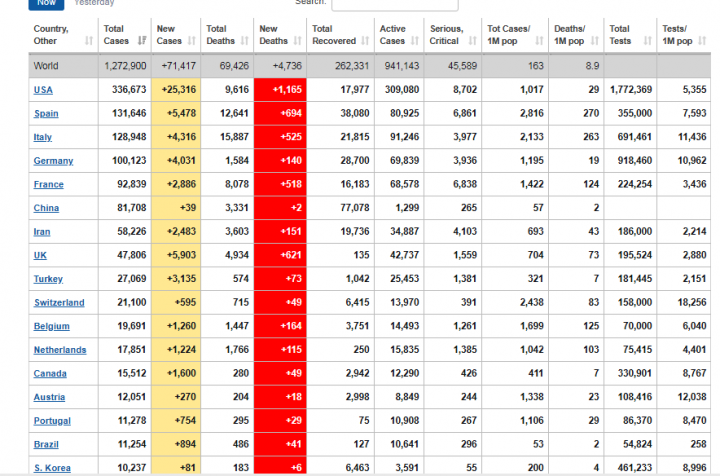Open the Switzerland country link

pos(59,302)
